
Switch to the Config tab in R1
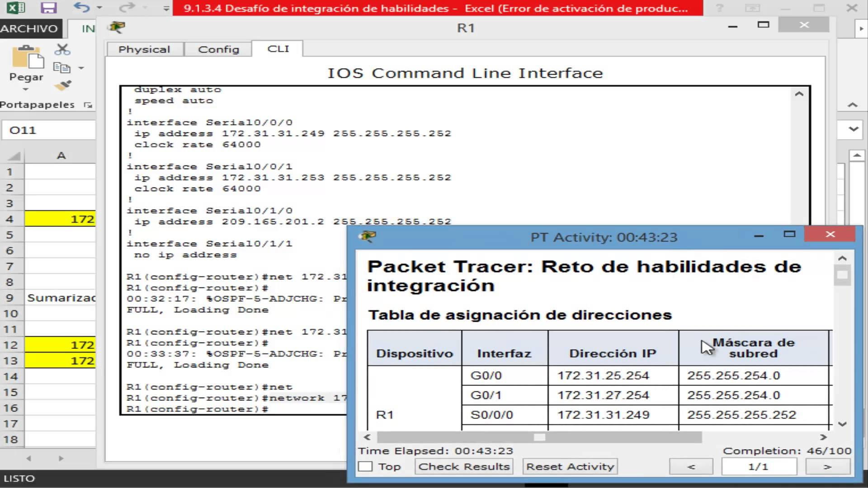(218, 49)
